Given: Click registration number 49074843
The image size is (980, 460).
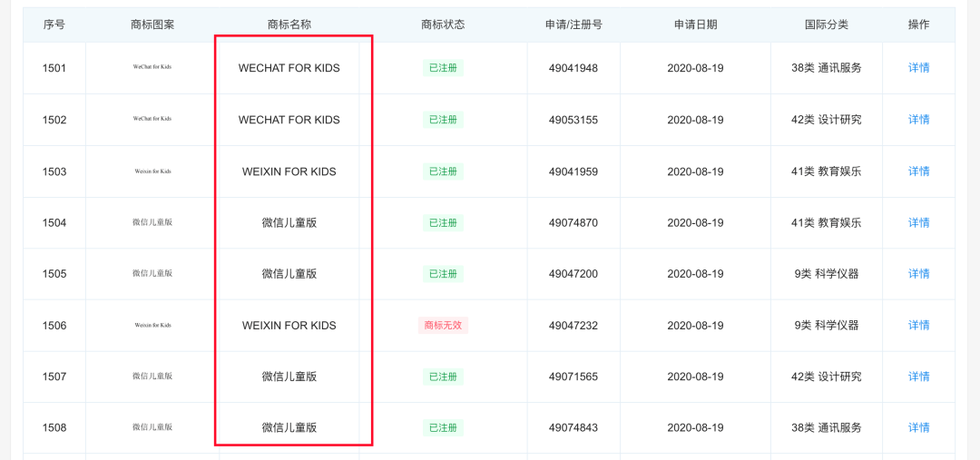Looking at the screenshot, I should tap(573, 427).
